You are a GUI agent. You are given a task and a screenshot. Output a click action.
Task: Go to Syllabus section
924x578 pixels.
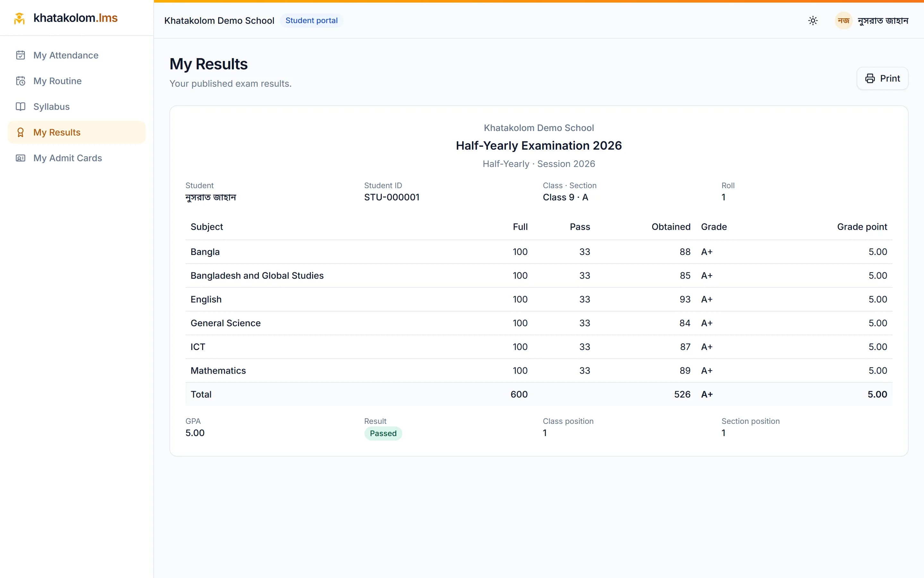click(77, 106)
